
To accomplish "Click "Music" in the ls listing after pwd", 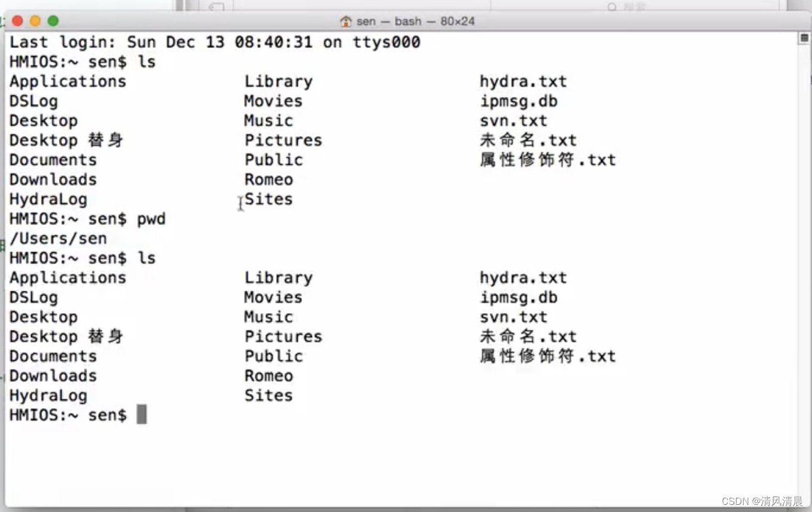I will point(269,317).
